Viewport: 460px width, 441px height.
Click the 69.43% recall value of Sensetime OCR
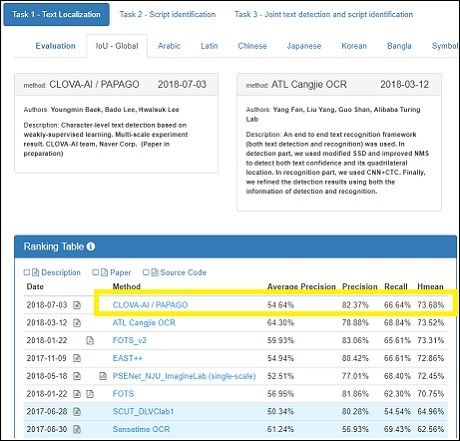pos(397,429)
